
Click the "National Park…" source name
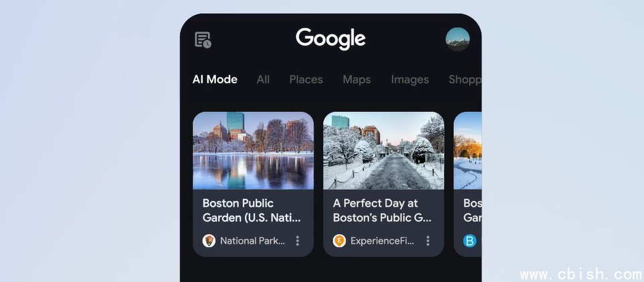click(x=252, y=240)
